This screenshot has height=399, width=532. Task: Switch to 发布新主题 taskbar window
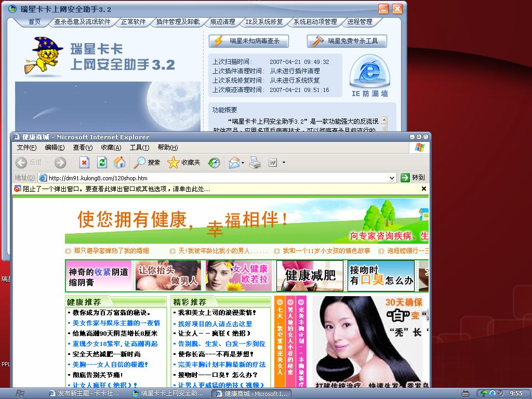coord(85,394)
